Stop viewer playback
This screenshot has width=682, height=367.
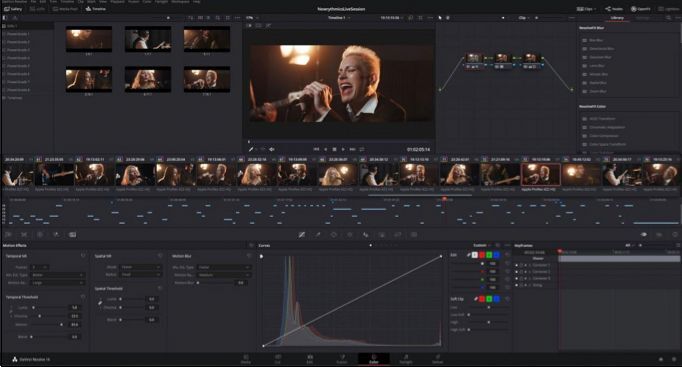(334, 149)
